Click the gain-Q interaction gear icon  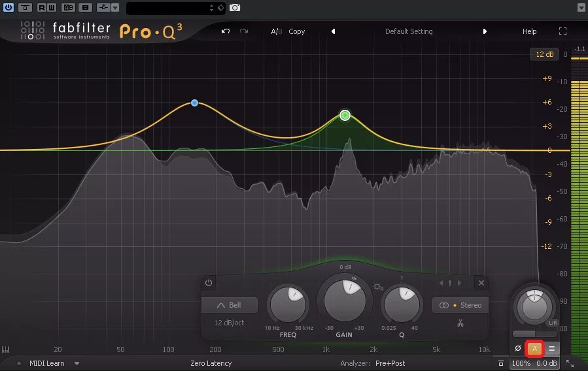tap(378, 287)
